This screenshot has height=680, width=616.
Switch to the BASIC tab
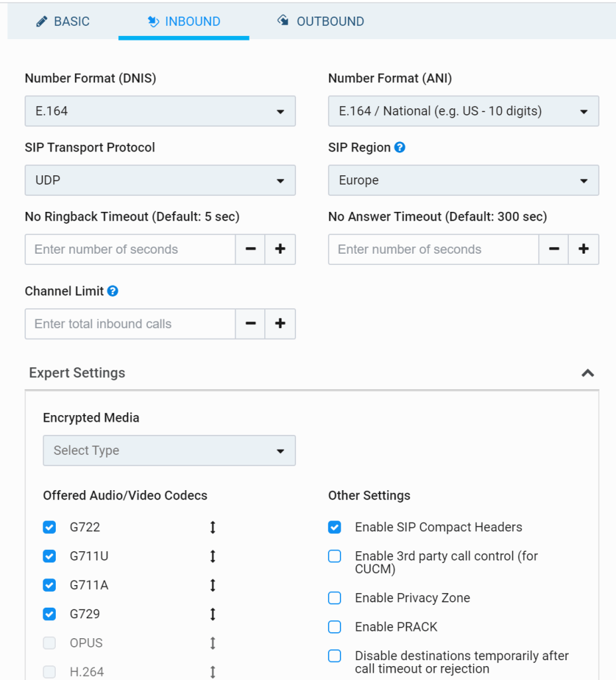(x=63, y=21)
